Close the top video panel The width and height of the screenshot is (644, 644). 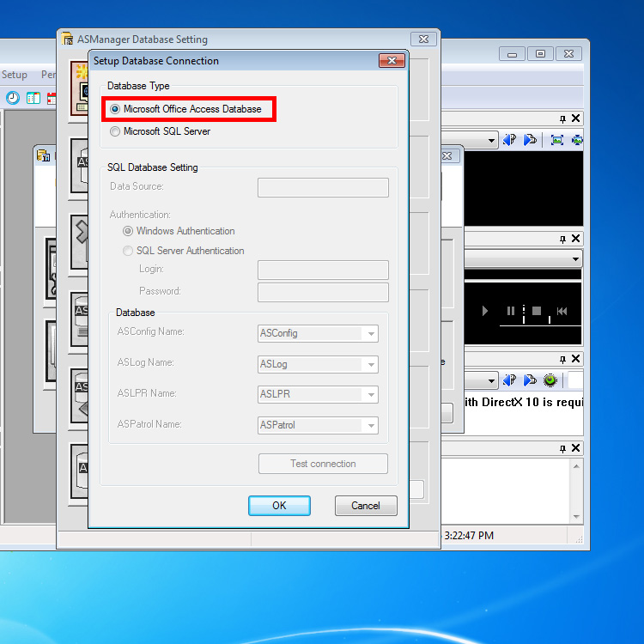click(576, 118)
